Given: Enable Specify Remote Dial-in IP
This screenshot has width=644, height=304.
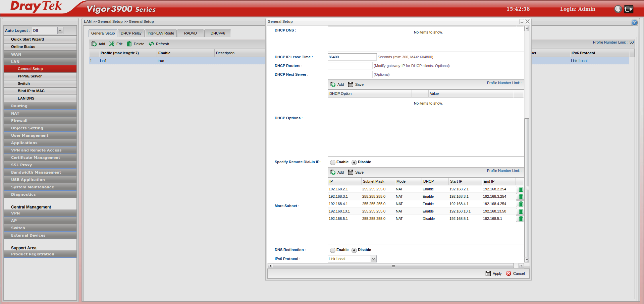Looking at the screenshot, I should click(333, 162).
